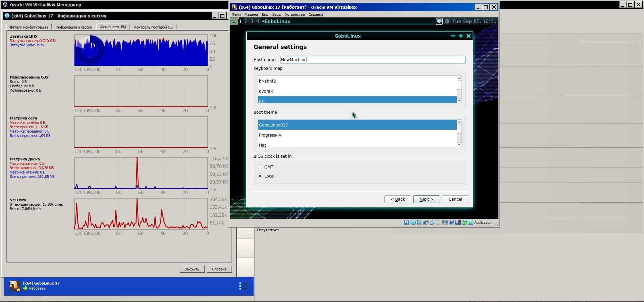Open the USB devices status icon
The height and width of the screenshot is (302, 644).
coord(432,222)
